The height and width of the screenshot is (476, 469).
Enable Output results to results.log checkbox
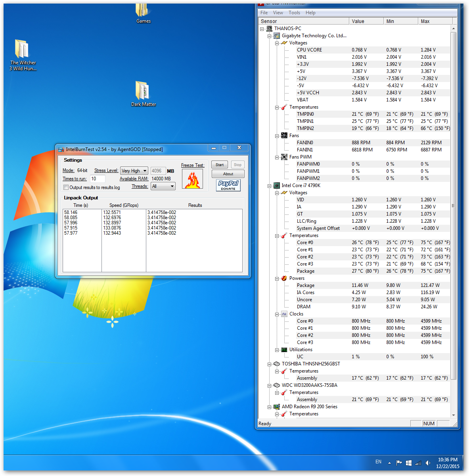(x=66, y=187)
